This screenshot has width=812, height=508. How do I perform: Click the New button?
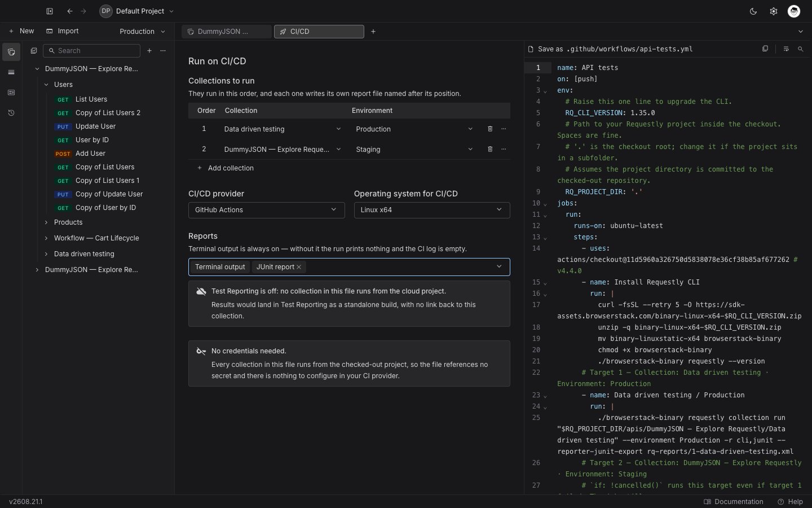(21, 32)
